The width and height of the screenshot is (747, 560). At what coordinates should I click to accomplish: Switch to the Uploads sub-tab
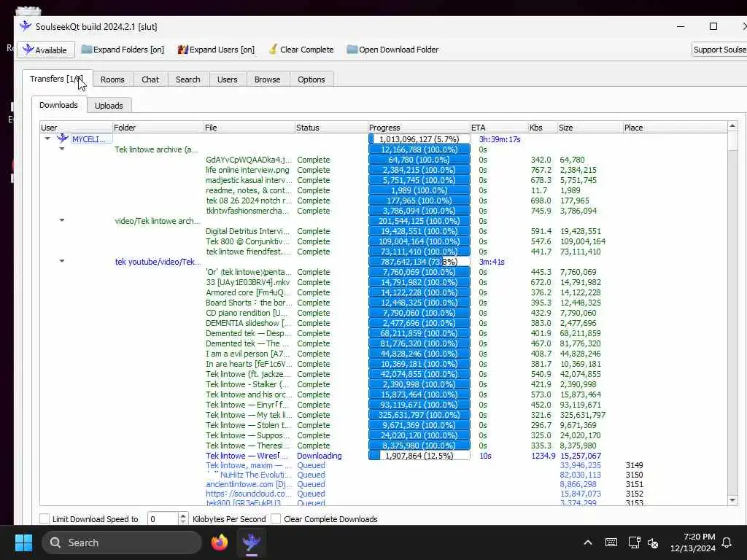pos(109,106)
